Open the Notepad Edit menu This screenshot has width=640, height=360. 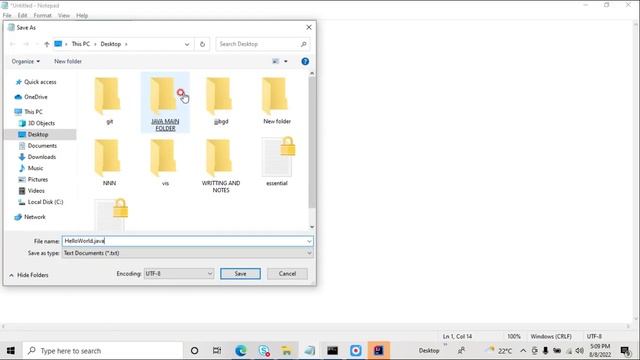click(x=22, y=16)
